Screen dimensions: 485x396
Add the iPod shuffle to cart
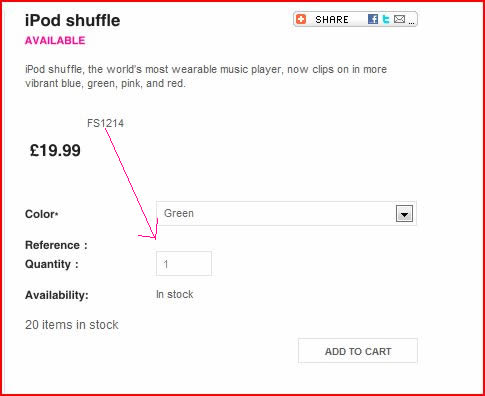tap(358, 351)
